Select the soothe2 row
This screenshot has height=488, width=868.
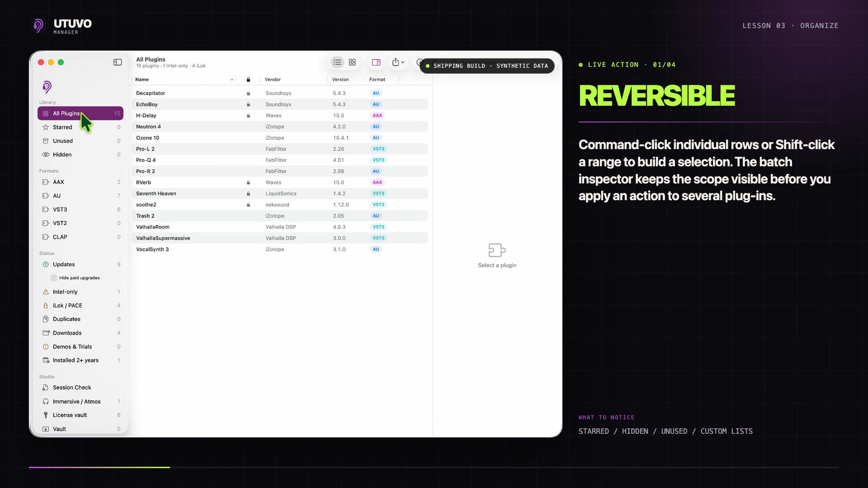coord(280,204)
